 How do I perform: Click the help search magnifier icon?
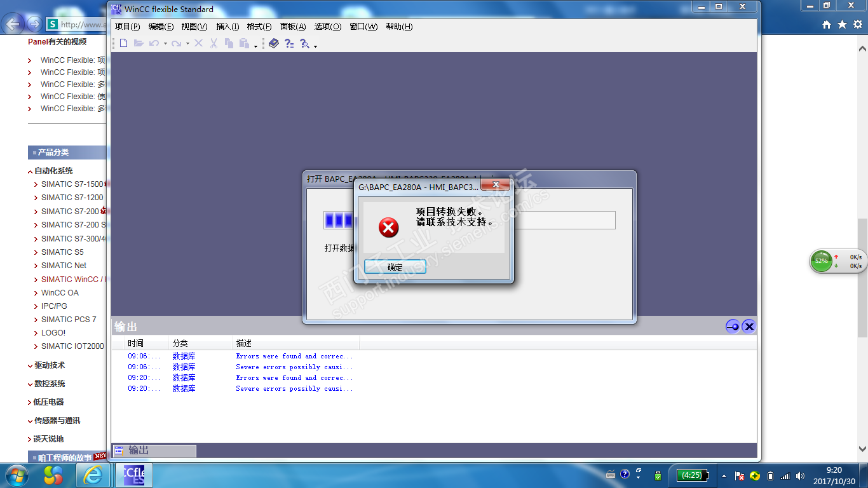(x=305, y=43)
